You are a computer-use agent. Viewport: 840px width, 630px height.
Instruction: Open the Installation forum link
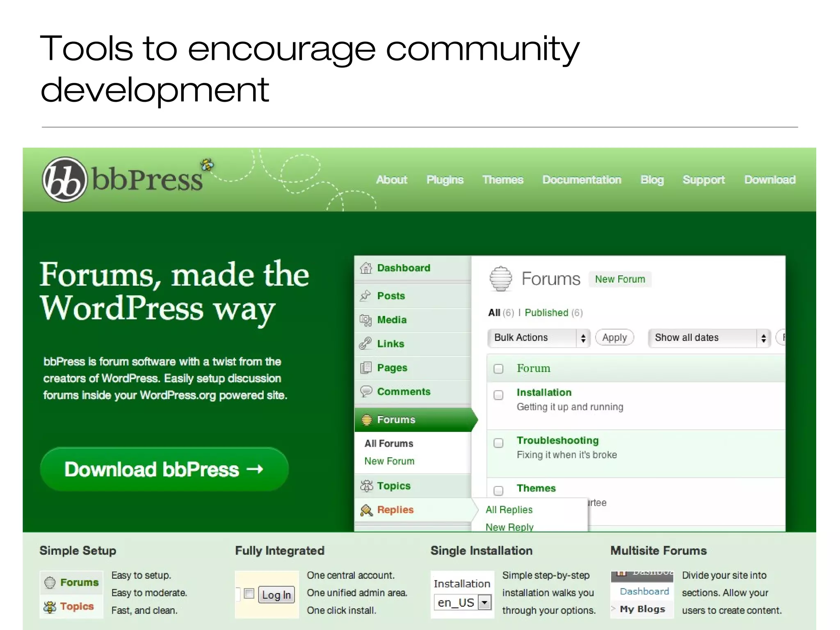tap(544, 393)
